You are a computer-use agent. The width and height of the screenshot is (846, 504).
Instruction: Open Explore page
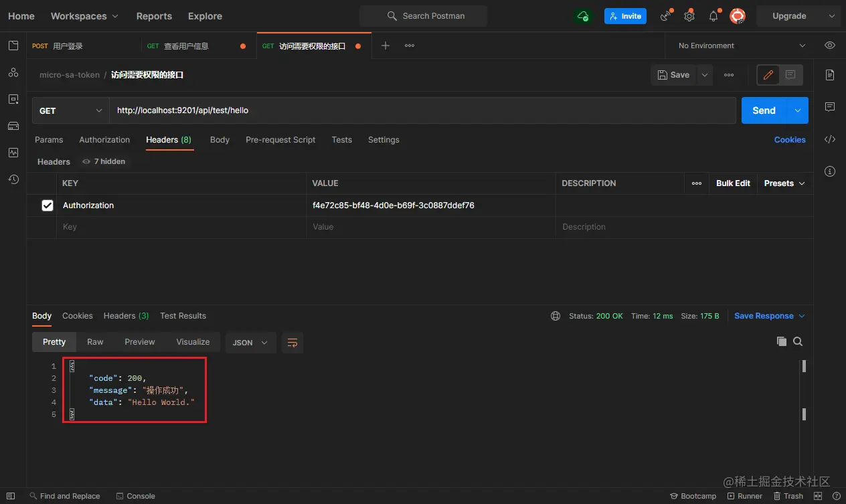click(205, 16)
